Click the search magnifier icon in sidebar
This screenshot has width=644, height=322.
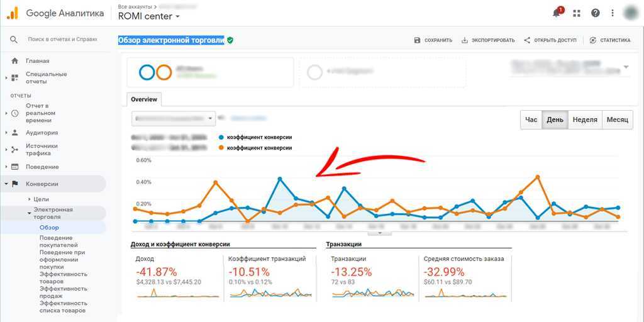pyautogui.click(x=14, y=40)
